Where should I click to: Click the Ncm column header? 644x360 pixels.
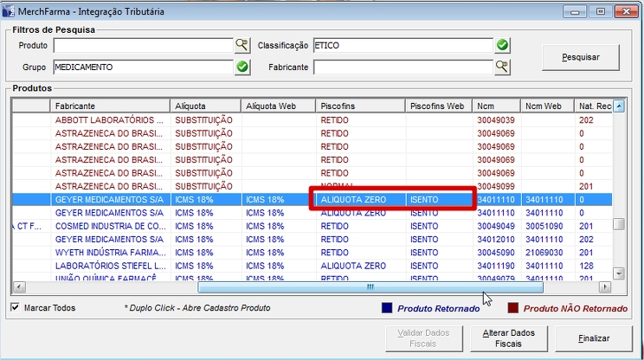tap(496, 106)
